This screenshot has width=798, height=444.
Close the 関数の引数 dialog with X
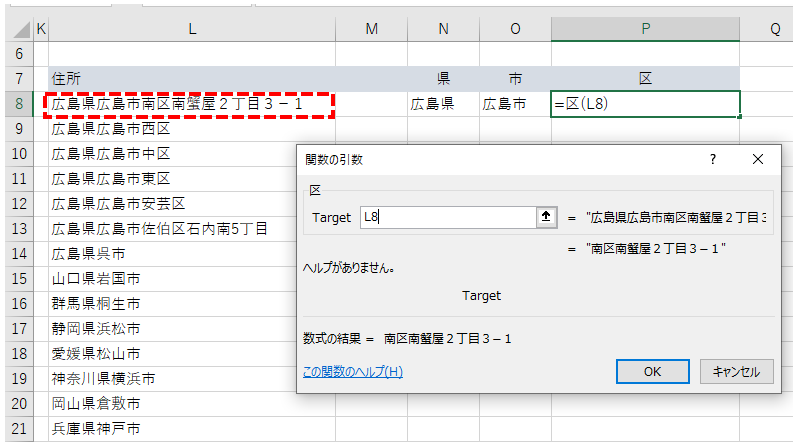pos(757,159)
